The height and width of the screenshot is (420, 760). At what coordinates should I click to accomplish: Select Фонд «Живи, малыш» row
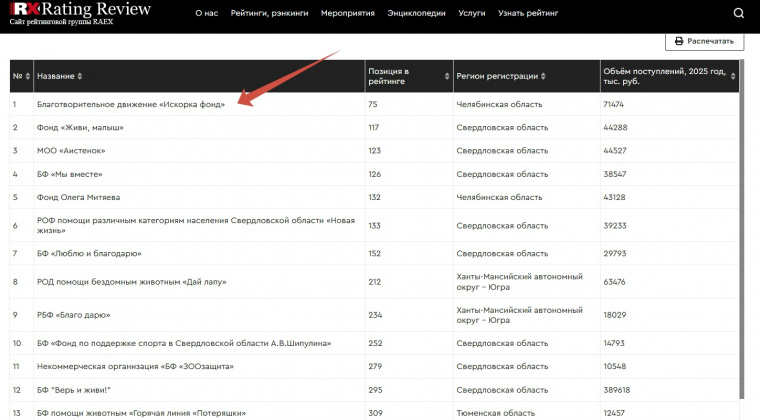coord(80,127)
